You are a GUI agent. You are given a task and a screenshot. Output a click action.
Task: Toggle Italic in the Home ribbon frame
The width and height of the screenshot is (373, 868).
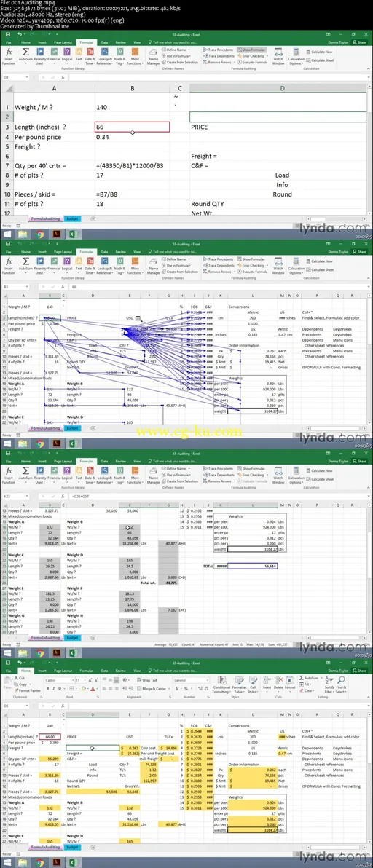click(54, 689)
